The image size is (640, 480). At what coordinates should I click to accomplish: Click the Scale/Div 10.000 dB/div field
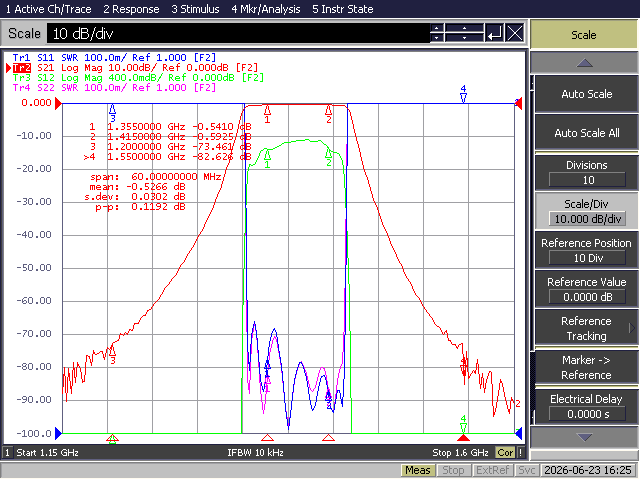tap(587, 219)
